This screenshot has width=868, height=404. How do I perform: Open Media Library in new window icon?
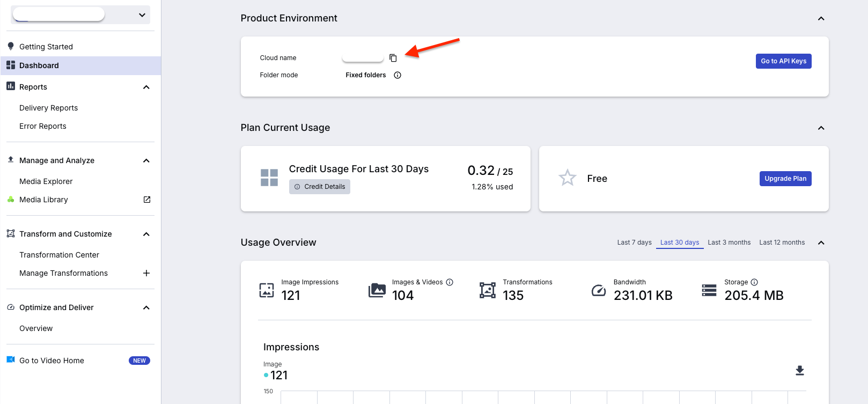tap(147, 200)
